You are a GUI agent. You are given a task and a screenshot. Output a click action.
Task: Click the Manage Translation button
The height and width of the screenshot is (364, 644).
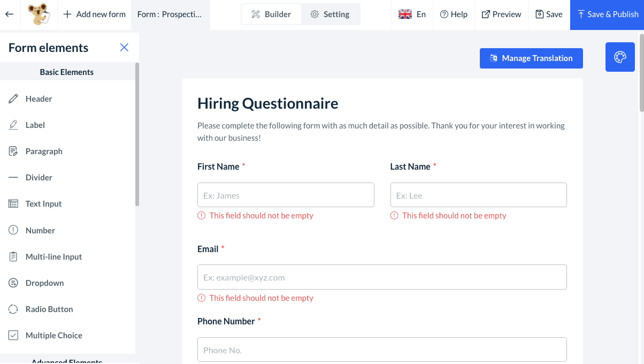[531, 58]
